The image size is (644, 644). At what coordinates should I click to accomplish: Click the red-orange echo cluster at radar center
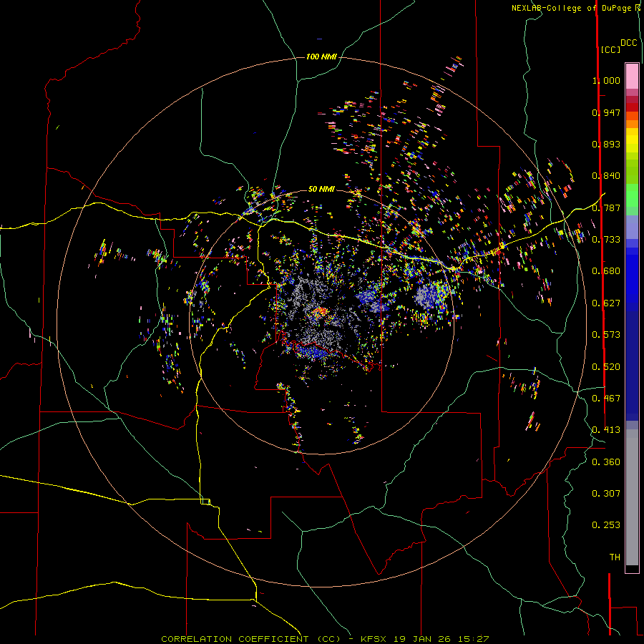[x=318, y=313]
